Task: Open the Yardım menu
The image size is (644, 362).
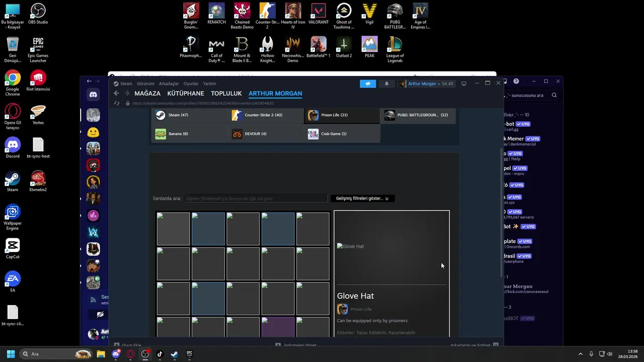Action: pos(209,83)
